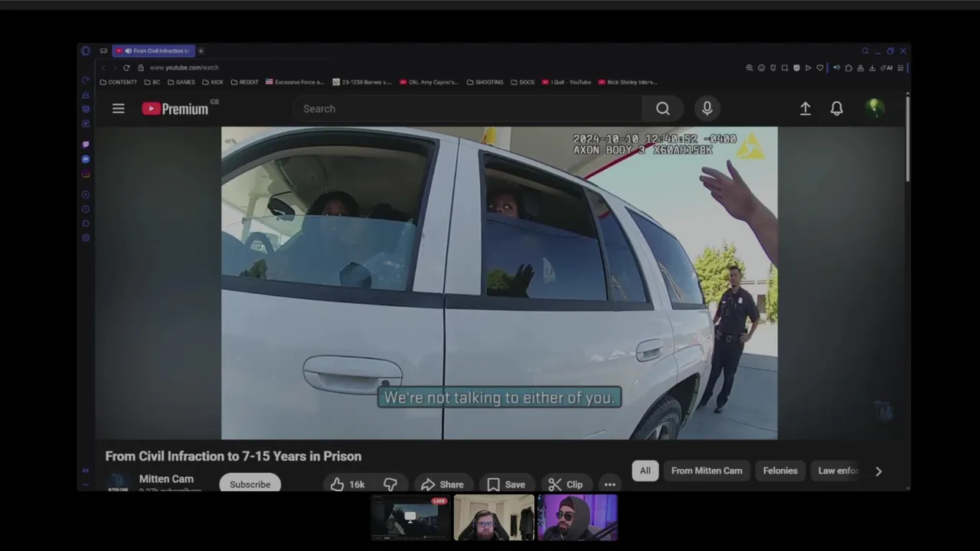Like the video with 16k thumbs up
980x551 pixels.
348,484
